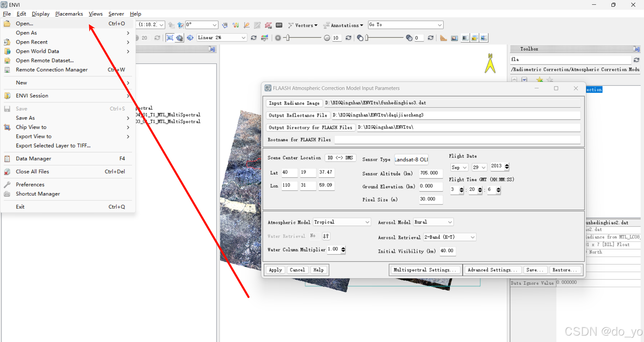This screenshot has height=342, width=644.
Task: Open Preferences from the File menu
Action: (68, 185)
